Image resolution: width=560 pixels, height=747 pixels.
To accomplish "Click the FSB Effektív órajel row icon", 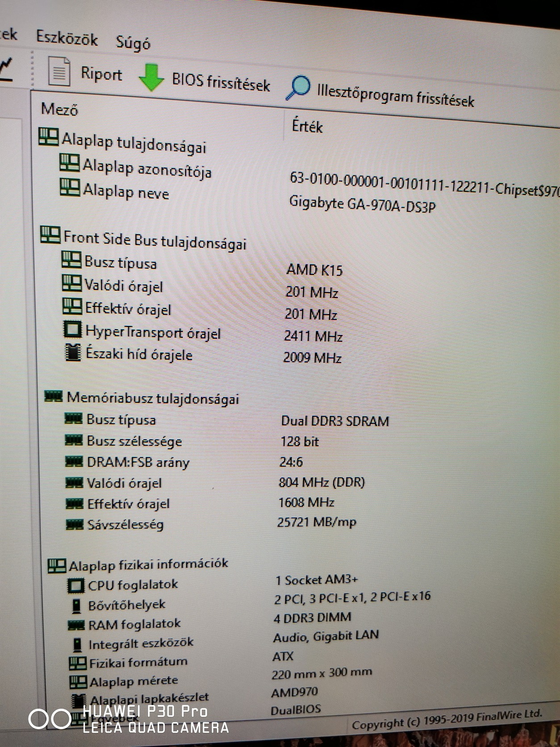I will tap(72, 306).
